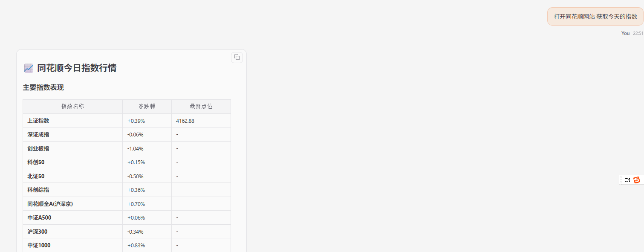
Task: Click 创业板指's -1.04% change cell
Action: (136, 148)
